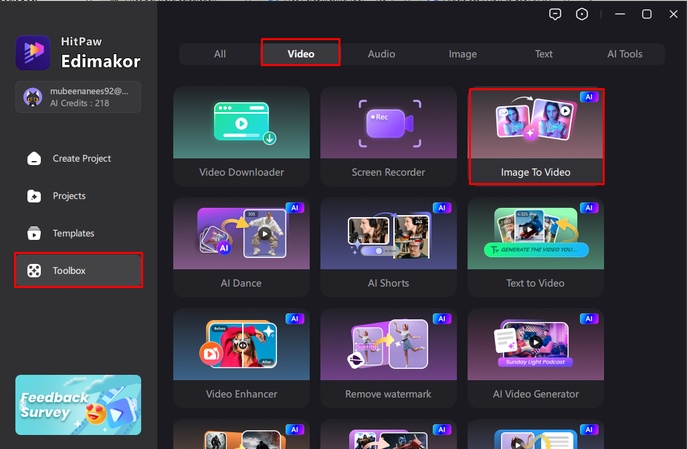Open the Remove watermark tool
This screenshot has height=449, width=687.
tap(388, 359)
